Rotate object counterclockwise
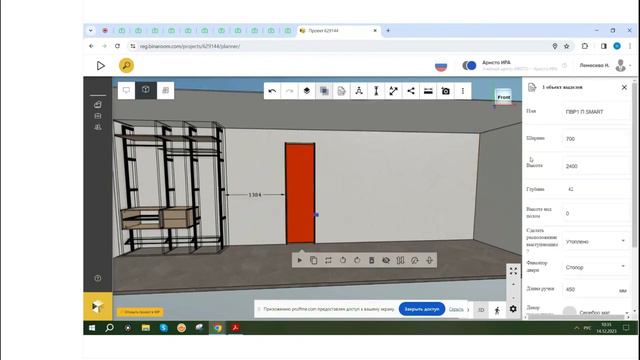Image resolution: width=640 pixels, height=360 pixels. [342, 260]
